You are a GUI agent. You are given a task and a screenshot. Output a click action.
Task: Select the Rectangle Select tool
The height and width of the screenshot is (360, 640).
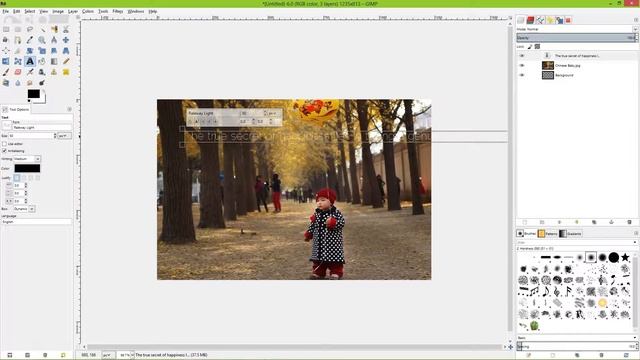[6, 29]
